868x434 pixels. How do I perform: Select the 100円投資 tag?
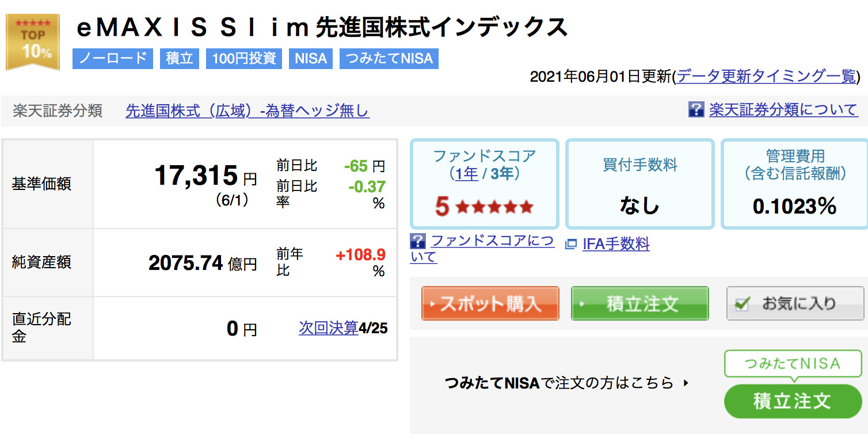tap(244, 59)
